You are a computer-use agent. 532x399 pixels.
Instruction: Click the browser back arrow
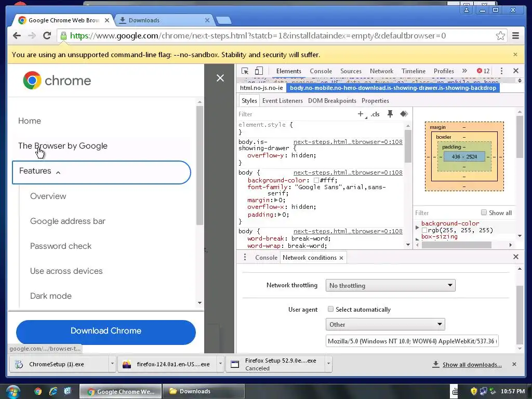click(x=17, y=36)
